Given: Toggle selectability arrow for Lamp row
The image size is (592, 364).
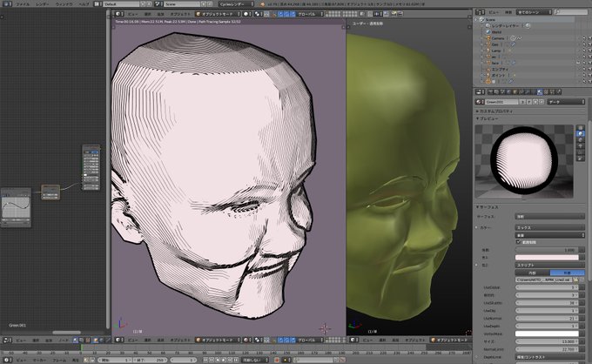Looking at the screenshot, I should (x=583, y=51).
